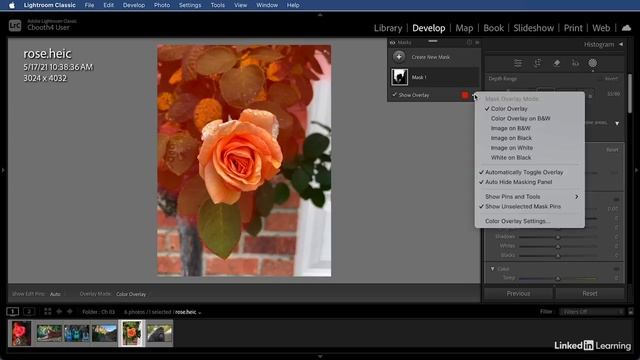The height and width of the screenshot is (360, 640).
Task: Click the Temp slider handle
Action: (x=558, y=278)
